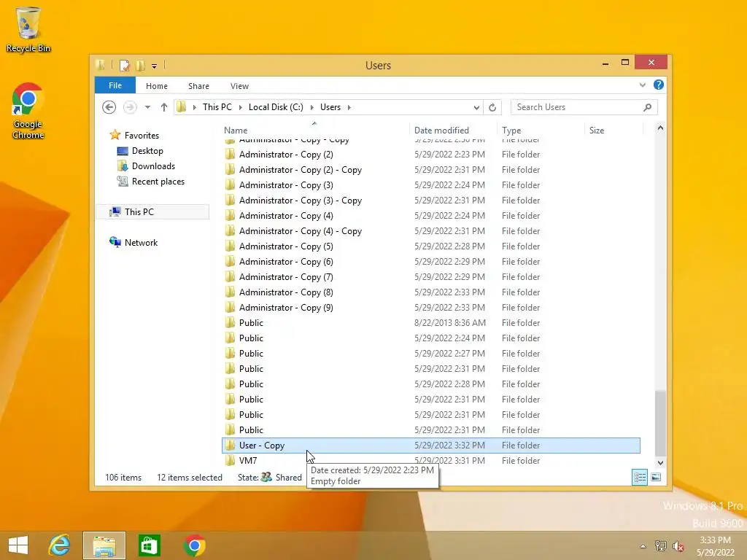
Task: Open address bar history dropdown
Action: pos(476,108)
